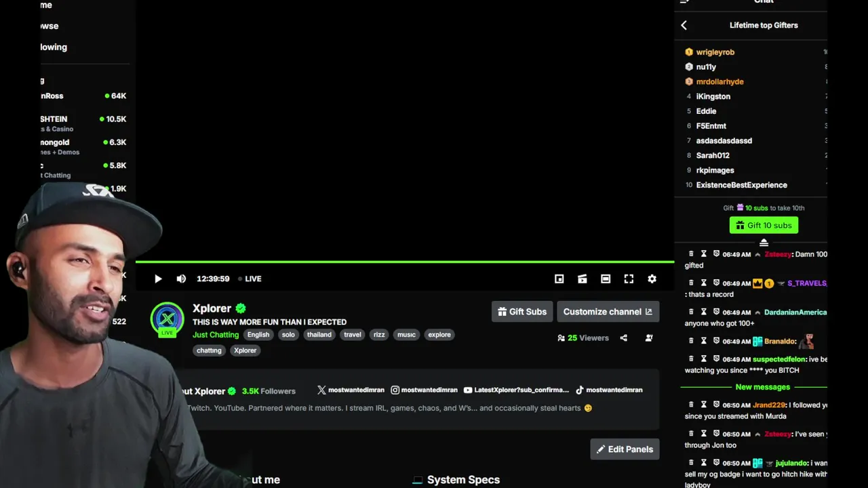This screenshot has width=868, height=488.
Task: Select the explore tag
Action: pos(439,335)
